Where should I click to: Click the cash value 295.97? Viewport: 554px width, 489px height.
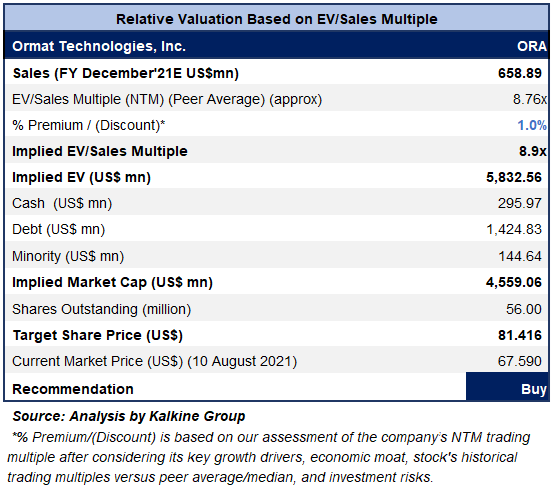[520, 203]
